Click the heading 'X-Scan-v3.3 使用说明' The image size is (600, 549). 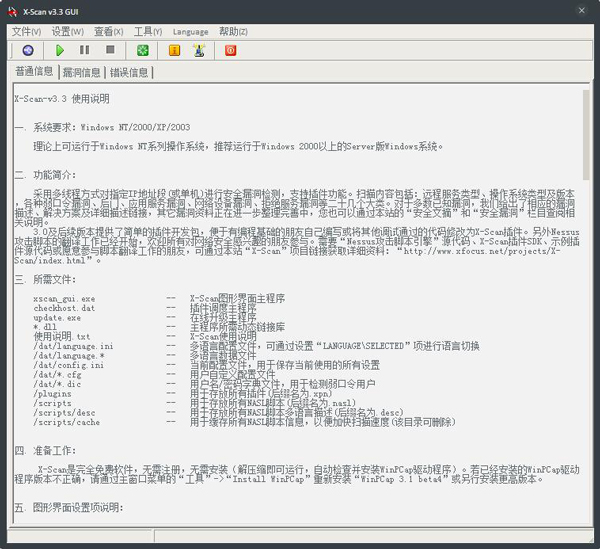tap(62, 99)
